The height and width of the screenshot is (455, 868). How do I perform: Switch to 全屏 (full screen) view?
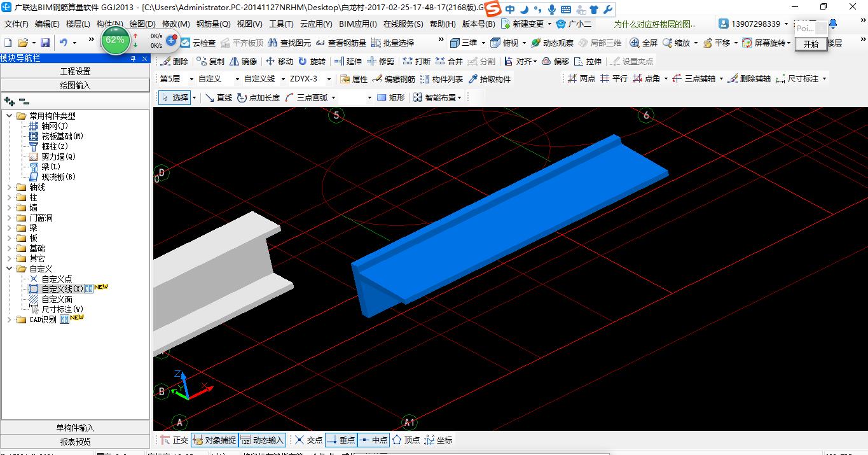644,43
